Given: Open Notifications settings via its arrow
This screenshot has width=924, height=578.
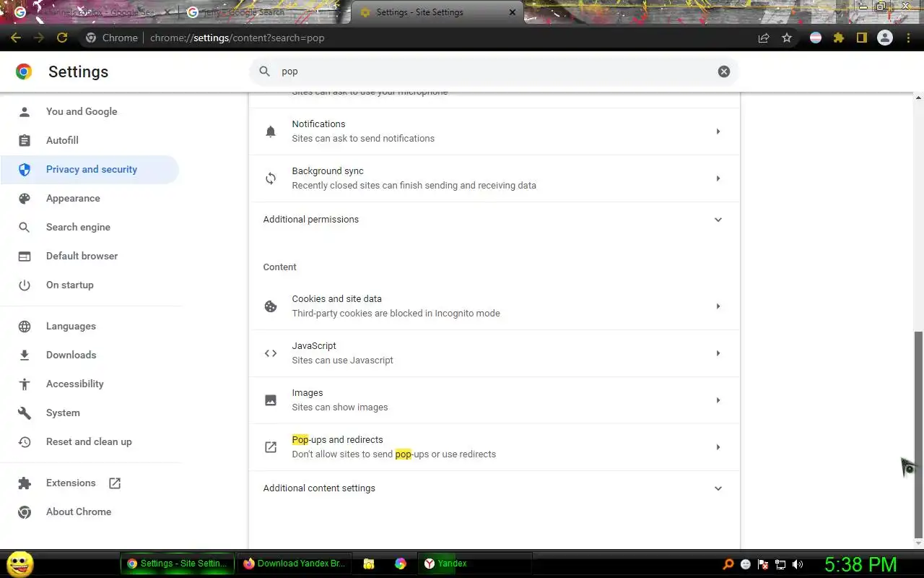Looking at the screenshot, I should coord(718,131).
